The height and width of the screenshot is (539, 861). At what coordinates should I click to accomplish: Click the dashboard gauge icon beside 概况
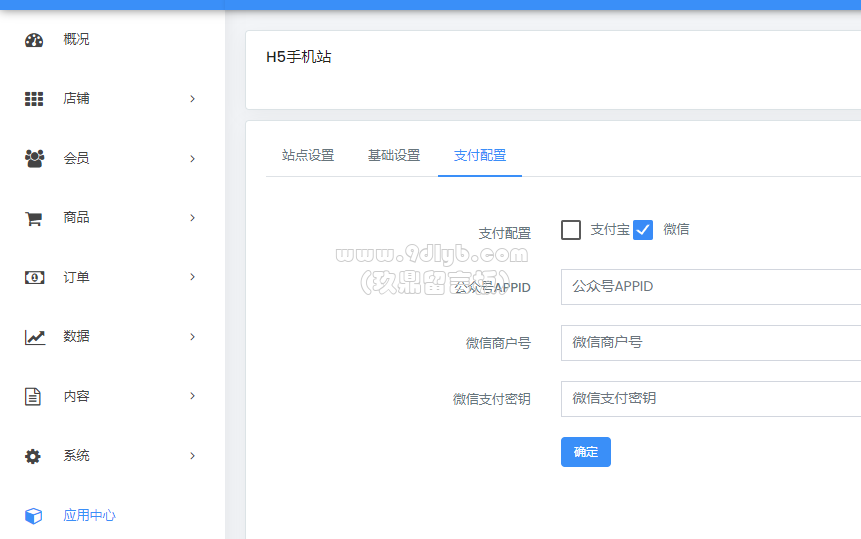(34, 40)
